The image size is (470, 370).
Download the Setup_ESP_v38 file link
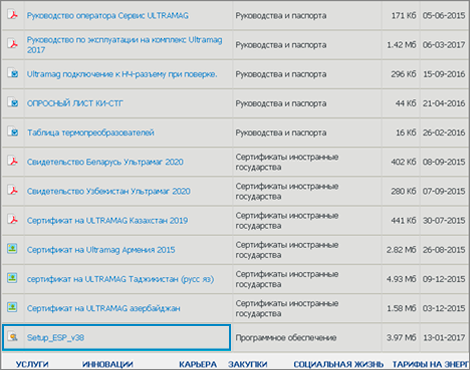click(x=55, y=338)
